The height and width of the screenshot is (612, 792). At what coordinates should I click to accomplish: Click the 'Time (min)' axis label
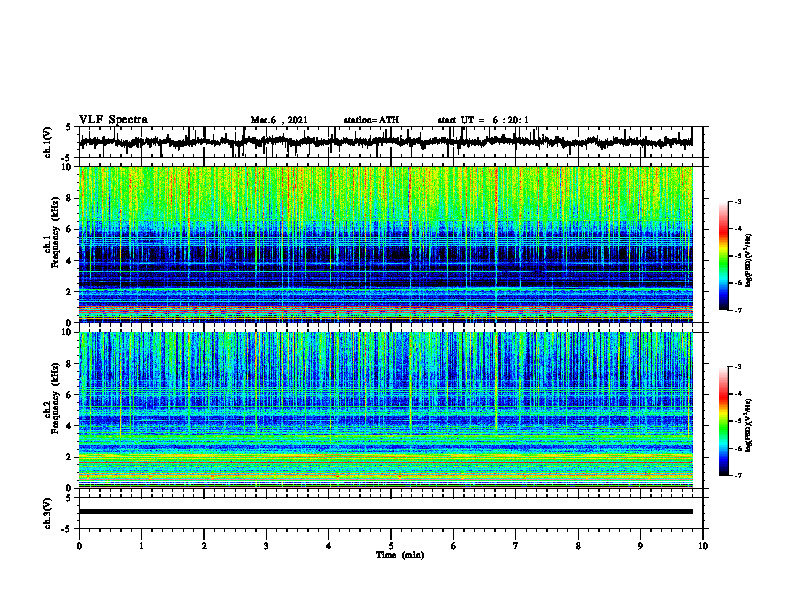pos(400,555)
